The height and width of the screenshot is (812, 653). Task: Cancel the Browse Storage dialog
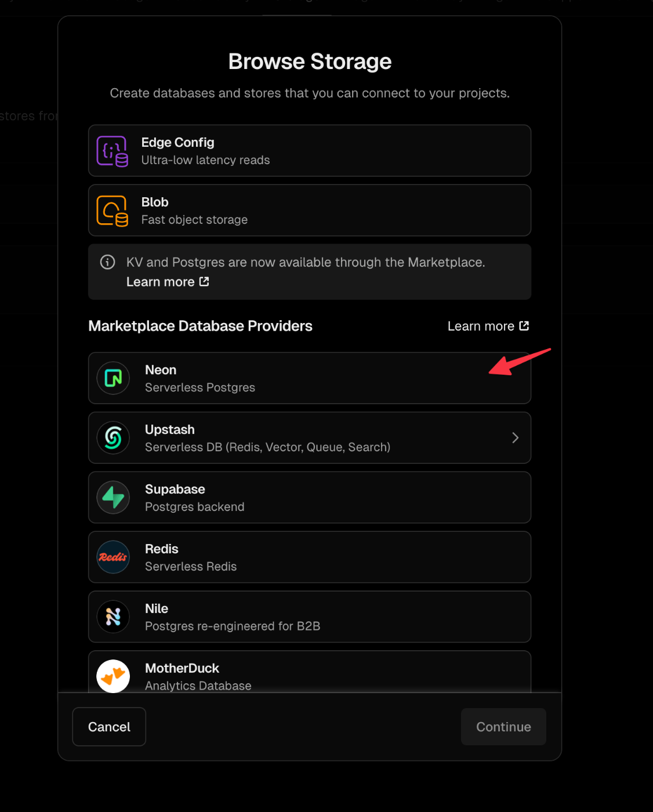(109, 727)
